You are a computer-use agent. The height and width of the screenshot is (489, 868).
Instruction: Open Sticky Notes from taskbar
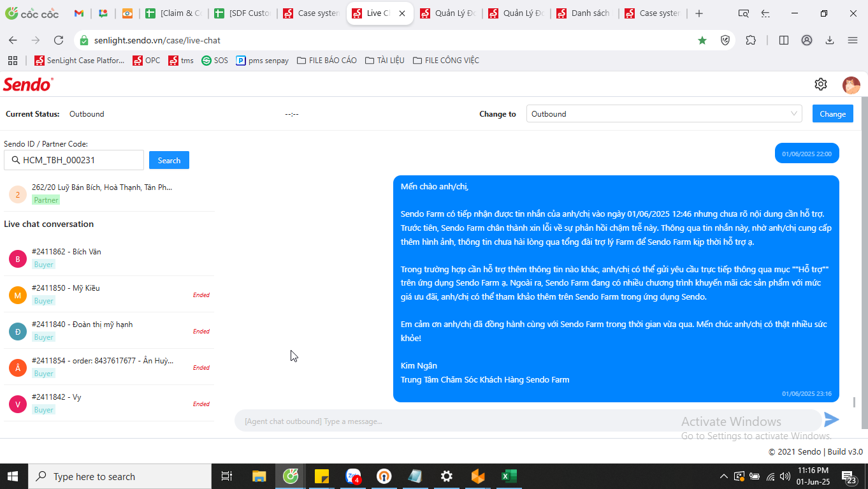pyautogui.click(x=322, y=476)
